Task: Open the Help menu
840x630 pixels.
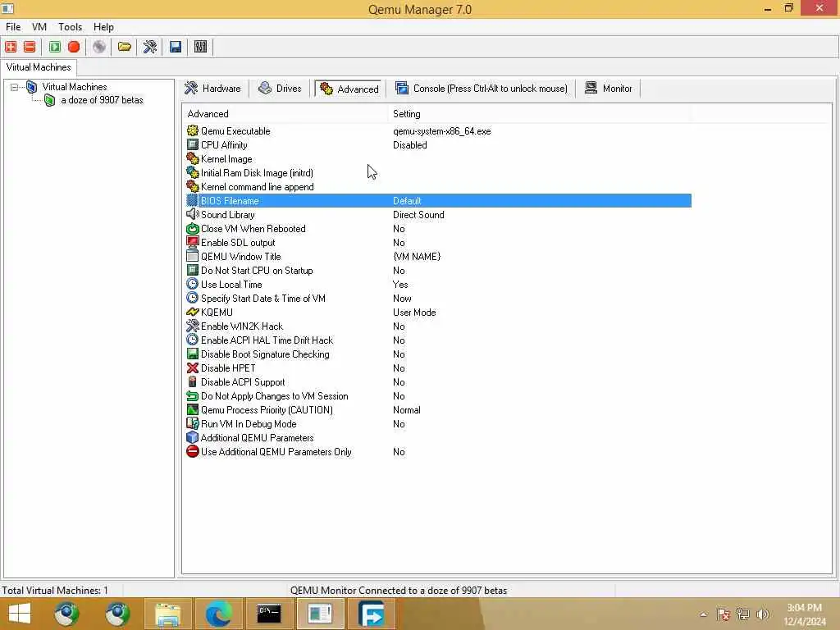Action: (103, 27)
